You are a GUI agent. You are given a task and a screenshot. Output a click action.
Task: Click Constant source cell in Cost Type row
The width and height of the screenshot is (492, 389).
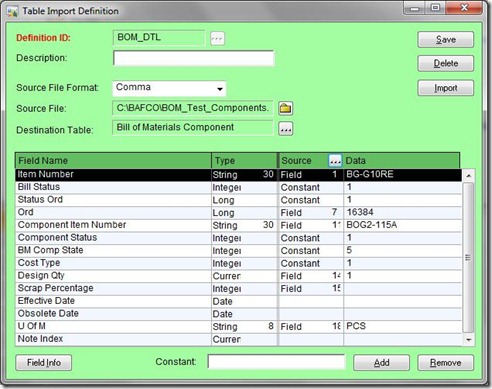pos(311,263)
